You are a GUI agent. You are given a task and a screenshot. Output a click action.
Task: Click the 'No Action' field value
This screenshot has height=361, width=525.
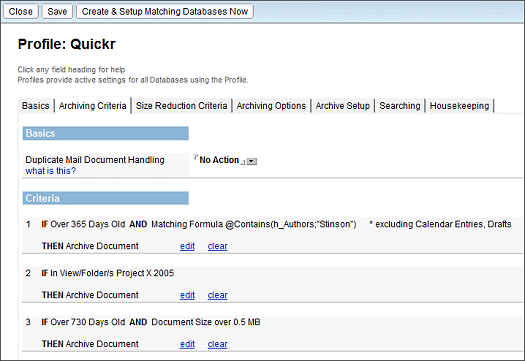[219, 160]
